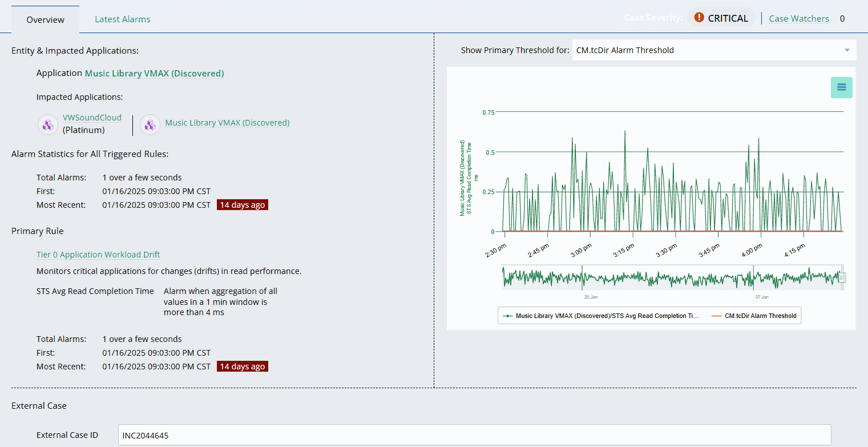Open Music Library VMAX link under Impacted Applications
This screenshot has height=447, width=868.
[x=227, y=123]
